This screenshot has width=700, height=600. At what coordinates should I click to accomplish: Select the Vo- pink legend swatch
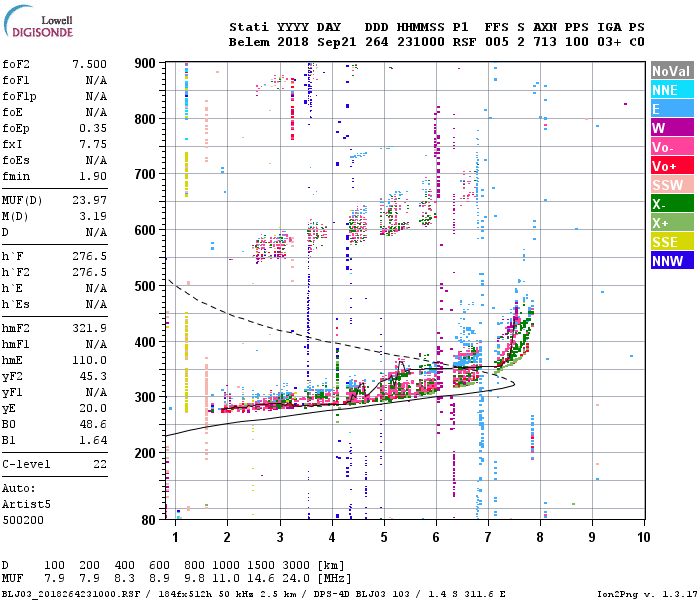pyautogui.click(x=672, y=147)
